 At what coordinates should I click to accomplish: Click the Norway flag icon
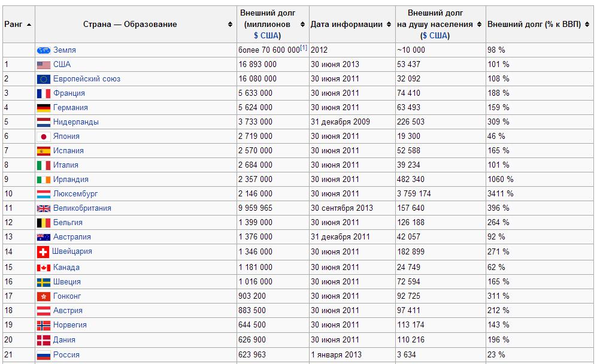tap(44, 325)
